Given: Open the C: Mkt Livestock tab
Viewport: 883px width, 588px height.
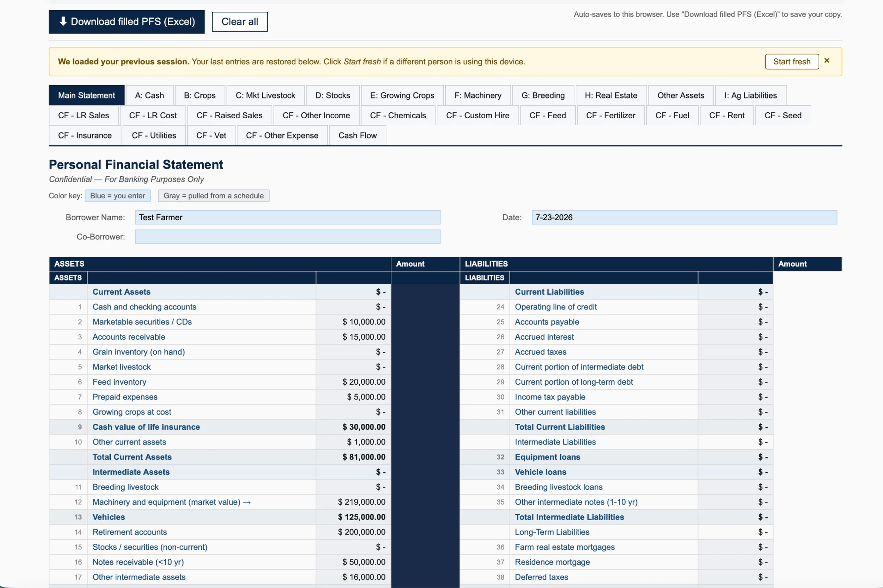Looking at the screenshot, I should coord(265,95).
